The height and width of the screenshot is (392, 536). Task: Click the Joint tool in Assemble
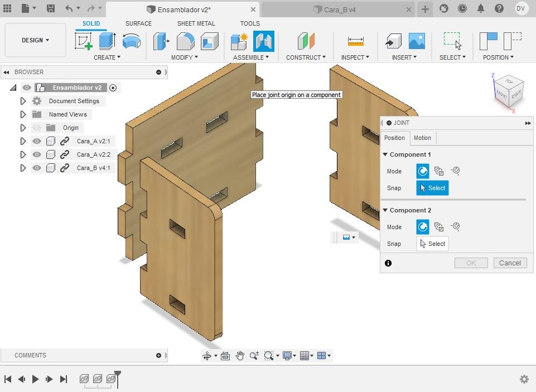click(264, 41)
